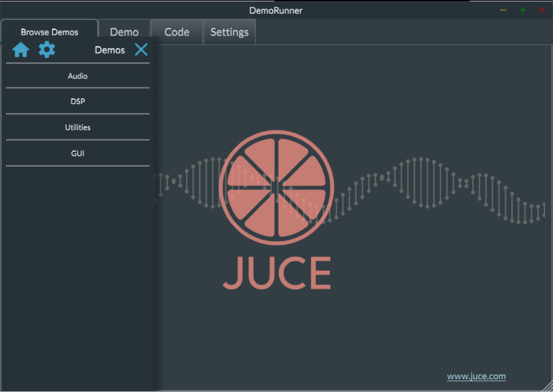Expand the Audio demos category
The height and width of the screenshot is (392, 553).
[x=78, y=76]
